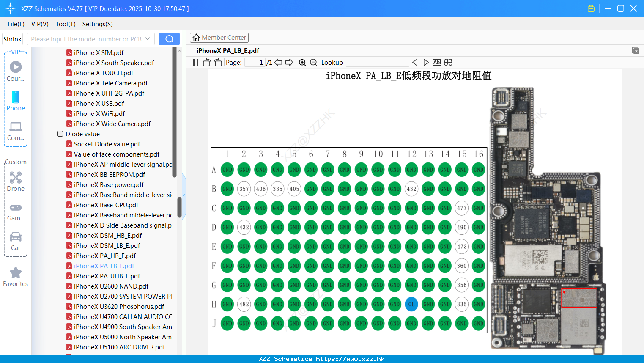Open iPhone X TOUCH.pdf
The image size is (644, 363).
[104, 73]
